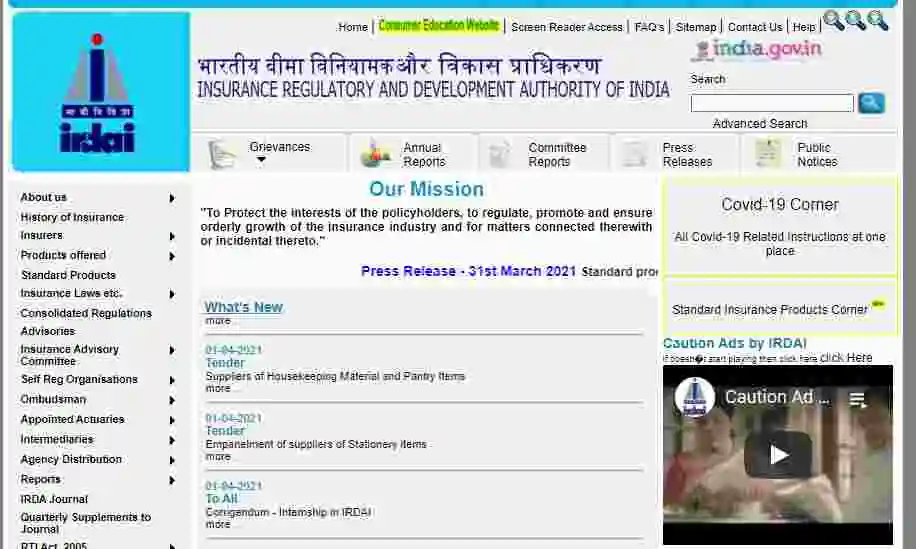Open Consumer Education Website link
This screenshot has width=916, height=549.
click(439, 26)
